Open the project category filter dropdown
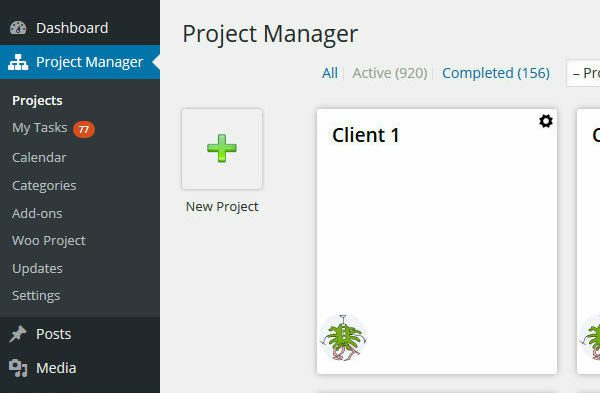Screen dimensions: 600x393 pos(583,73)
